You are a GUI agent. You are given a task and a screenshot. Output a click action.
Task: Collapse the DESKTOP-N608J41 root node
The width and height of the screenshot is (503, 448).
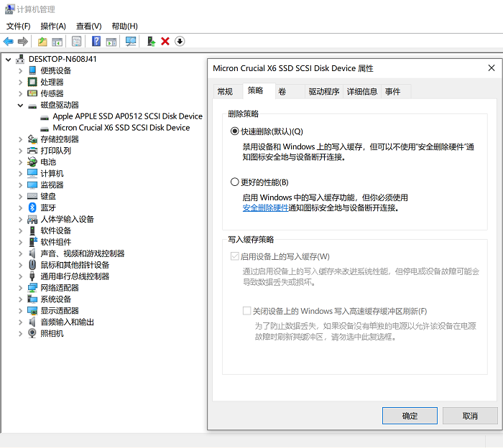(x=9, y=60)
